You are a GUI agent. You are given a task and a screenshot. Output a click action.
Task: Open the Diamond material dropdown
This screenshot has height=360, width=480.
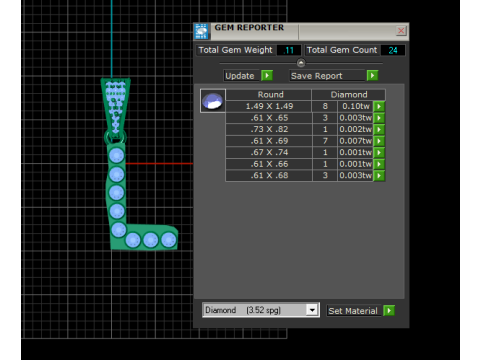(312, 310)
